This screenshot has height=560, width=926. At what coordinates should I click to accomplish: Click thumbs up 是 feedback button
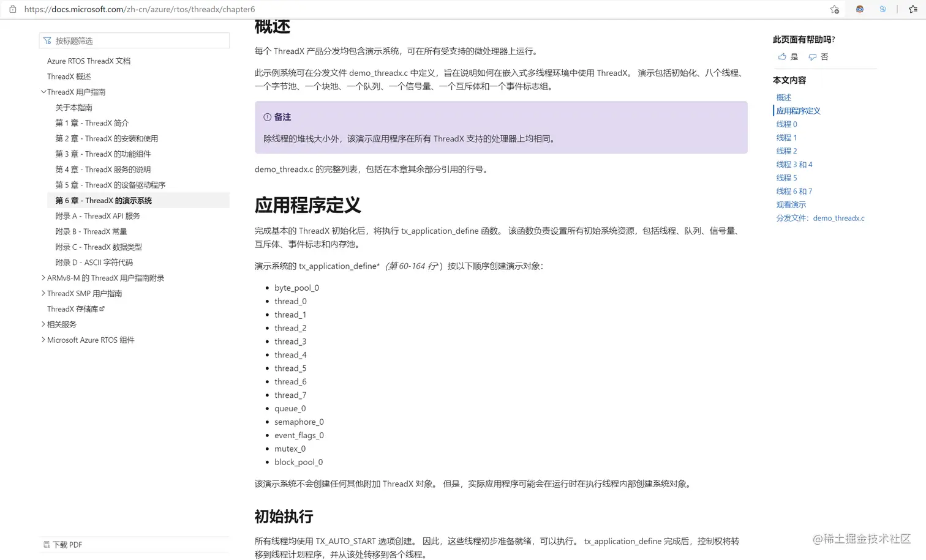(788, 57)
